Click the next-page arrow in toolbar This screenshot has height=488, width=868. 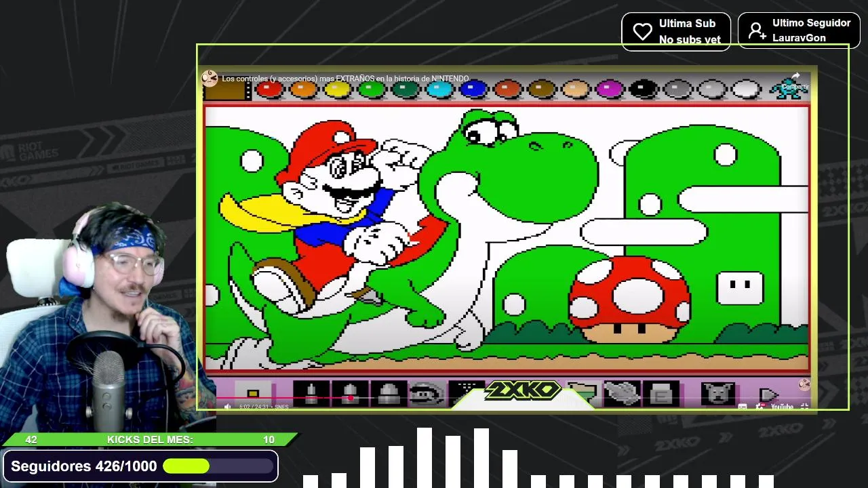[768, 394]
